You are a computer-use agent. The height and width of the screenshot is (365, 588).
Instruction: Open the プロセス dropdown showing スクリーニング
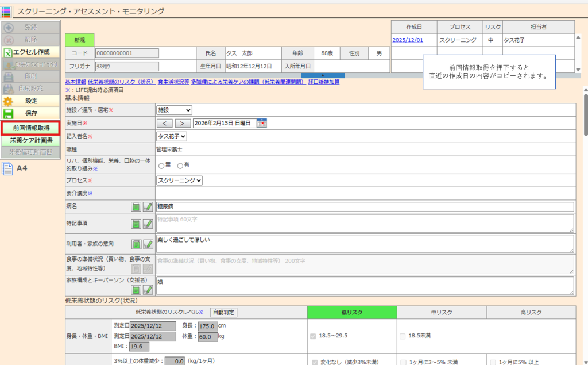(180, 180)
